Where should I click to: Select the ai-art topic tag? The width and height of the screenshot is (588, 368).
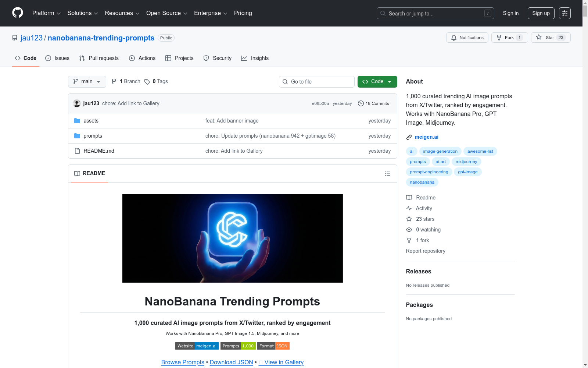[x=441, y=162]
